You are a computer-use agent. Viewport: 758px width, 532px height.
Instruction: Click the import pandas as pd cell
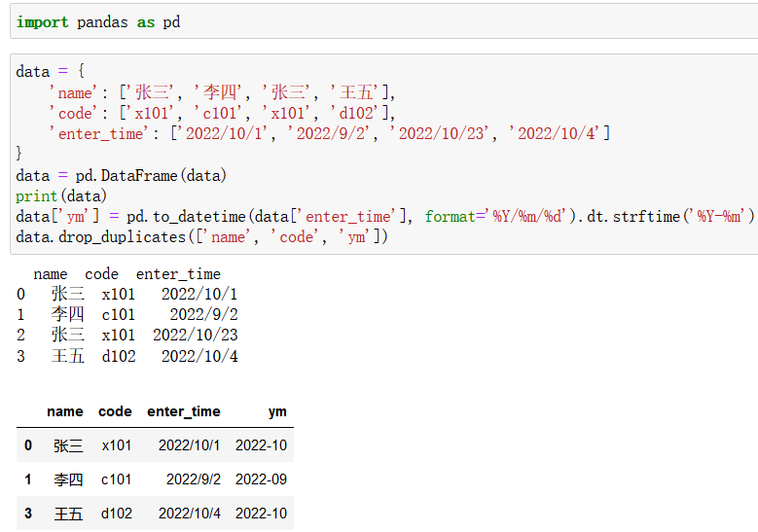98,21
